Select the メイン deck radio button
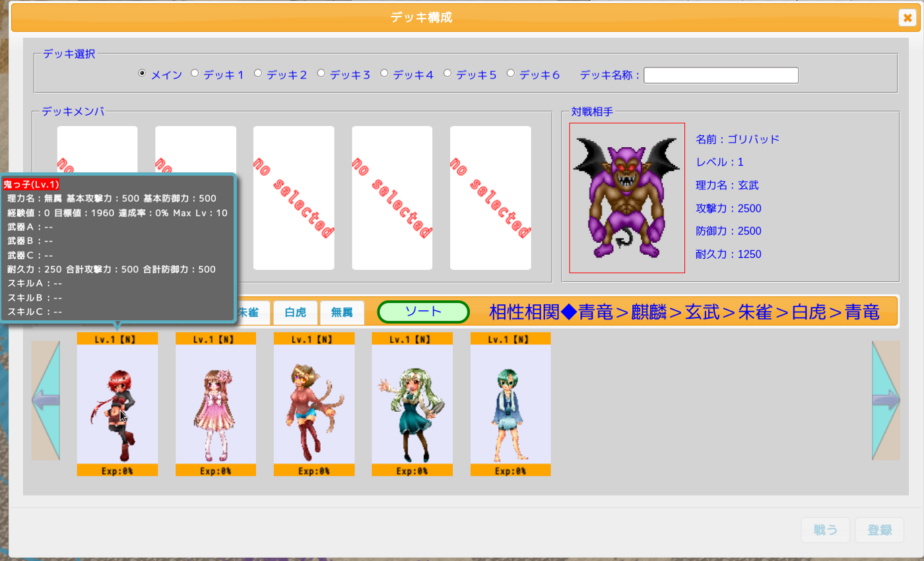 (142, 74)
